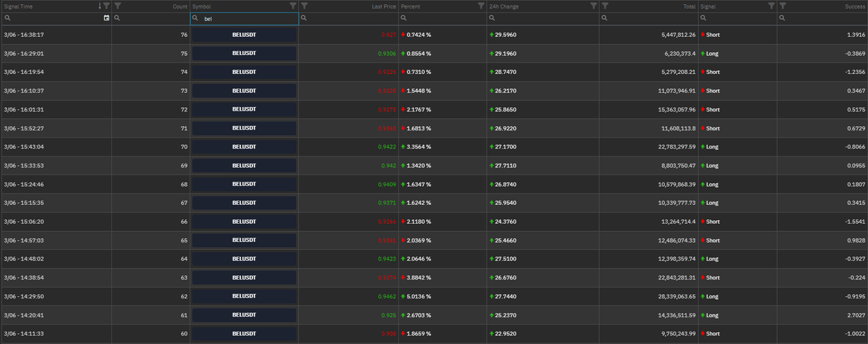Open the Count column filter icon
The height and width of the screenshot is (344, 868).
117,6
